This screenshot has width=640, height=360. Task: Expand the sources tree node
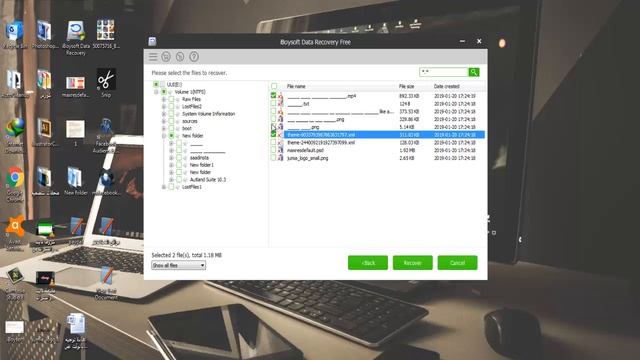(164, 121)
